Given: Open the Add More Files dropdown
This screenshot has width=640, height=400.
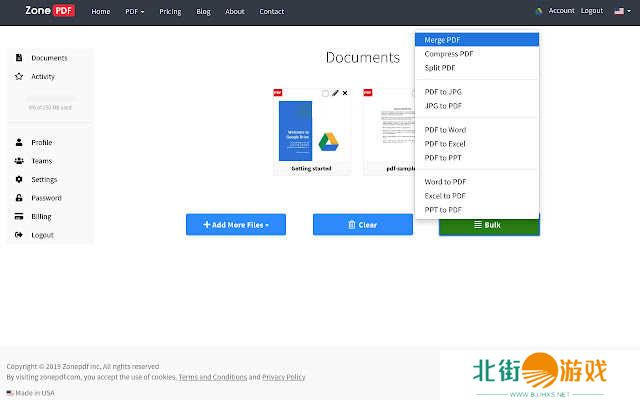Looking at the screenshot, I should [x=235, y=225].
